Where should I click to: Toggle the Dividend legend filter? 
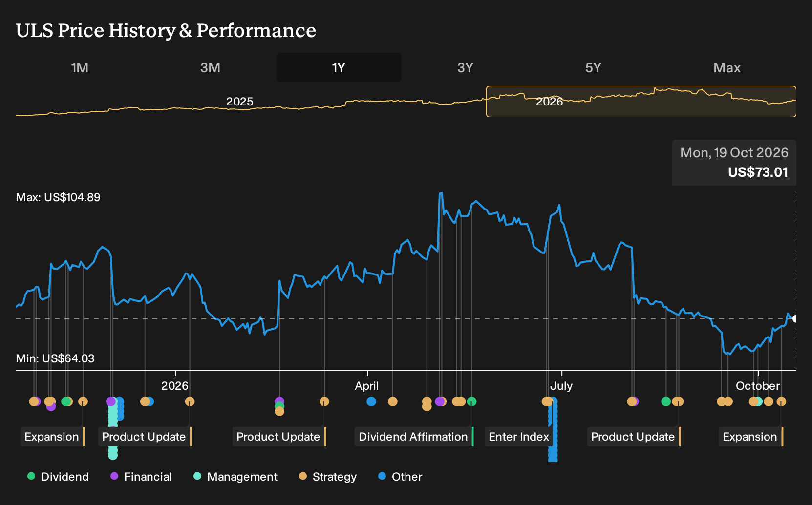tap(58, 477)
